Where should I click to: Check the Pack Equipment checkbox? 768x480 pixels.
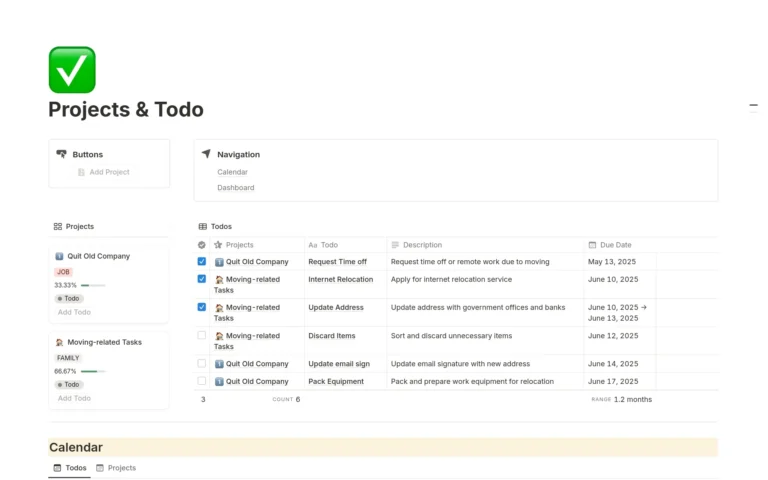[201, 381]
